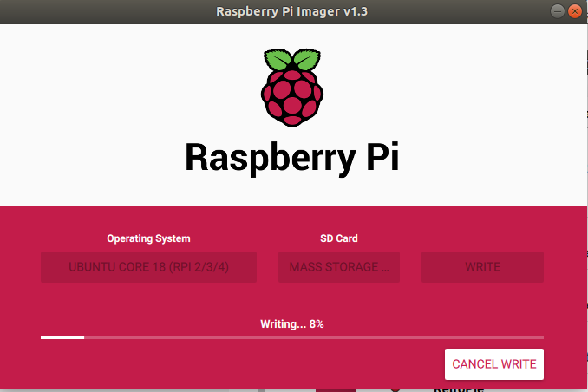Click the 'Operating System' label

point(148,238)
